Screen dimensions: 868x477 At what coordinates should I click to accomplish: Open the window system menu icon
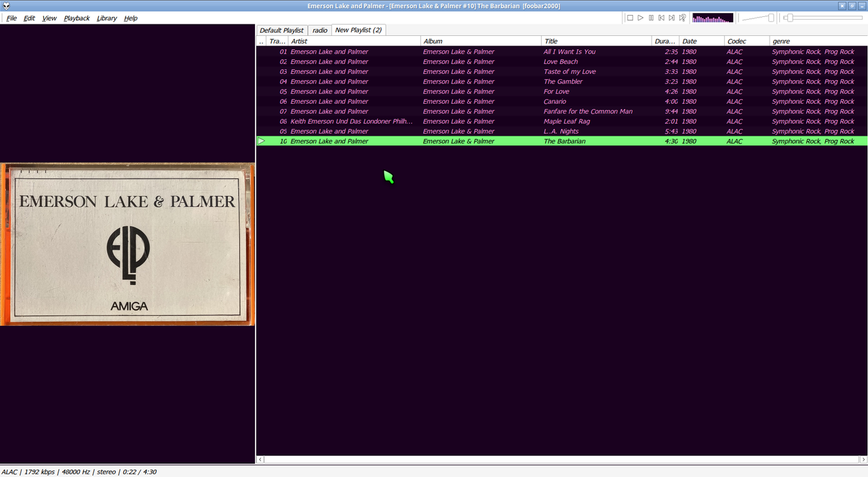(x=5, y=5)
